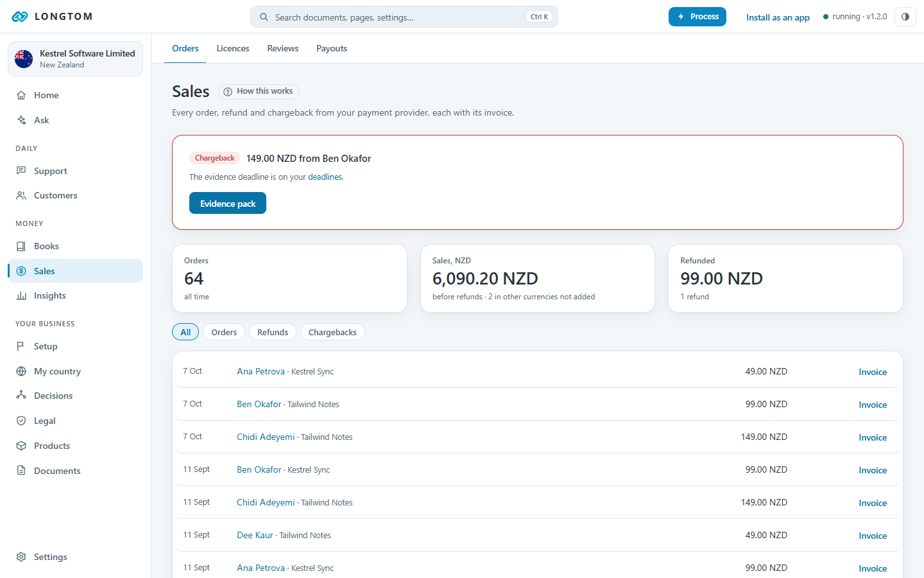Open the How this works help
The width and height of the screenshot is (924, 578).
pyautogui.click(x=259, y=91)
